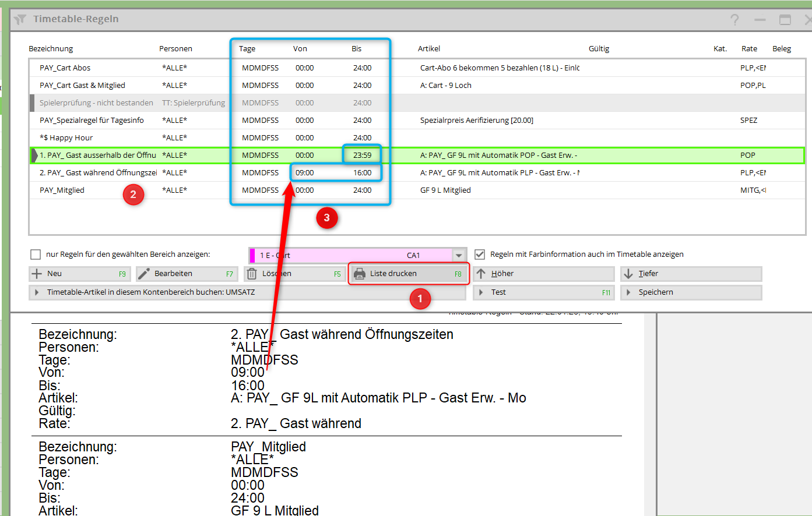Click the printer icon for Liste drucken
Screen dimensions: 812x516
pos(360,274)
